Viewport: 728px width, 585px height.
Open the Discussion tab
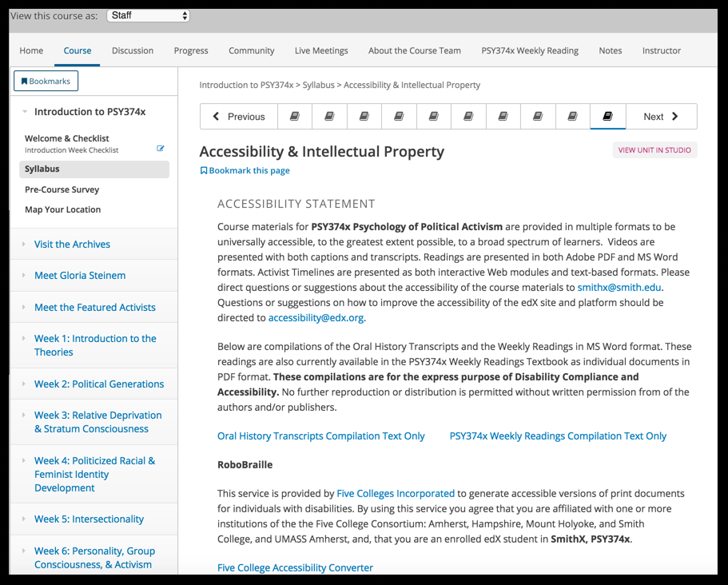[133, 50]
